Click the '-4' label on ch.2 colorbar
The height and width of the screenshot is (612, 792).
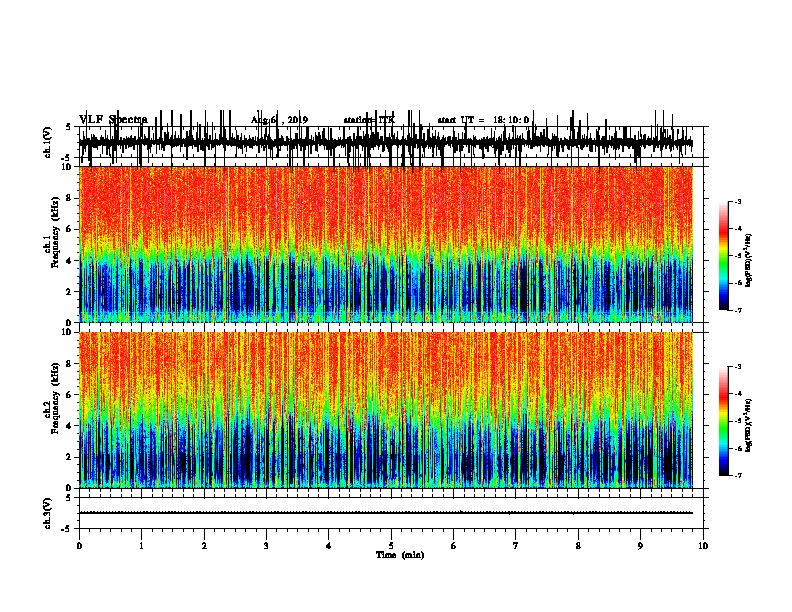click(x=737, y=394)
